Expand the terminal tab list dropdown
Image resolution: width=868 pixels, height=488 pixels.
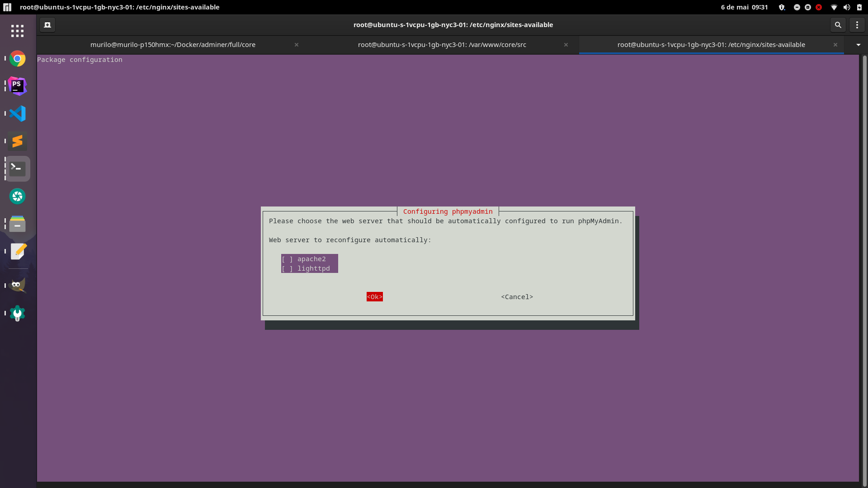click(x=858, y=45)
